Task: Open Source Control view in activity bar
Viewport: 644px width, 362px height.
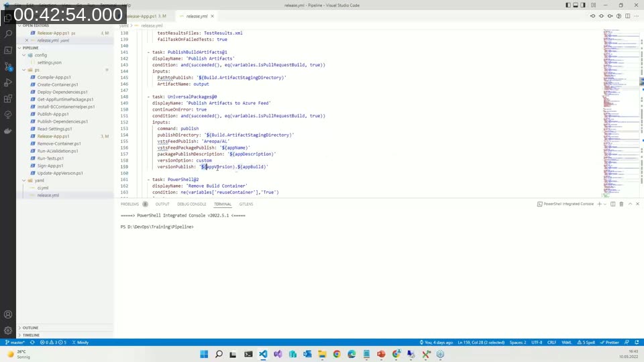Action: coord(8,66)
